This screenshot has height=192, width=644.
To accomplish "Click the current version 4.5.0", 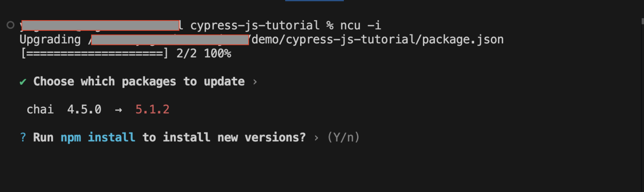I will [84, 110].
